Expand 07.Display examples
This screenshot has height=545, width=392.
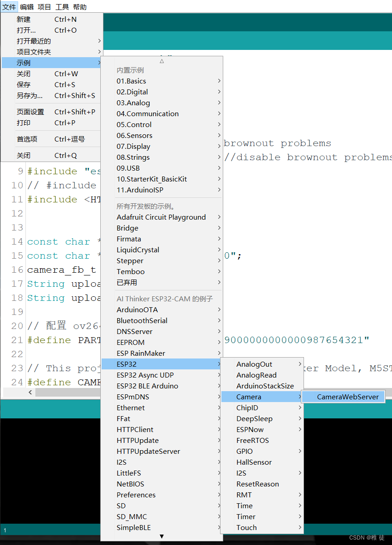162,147
